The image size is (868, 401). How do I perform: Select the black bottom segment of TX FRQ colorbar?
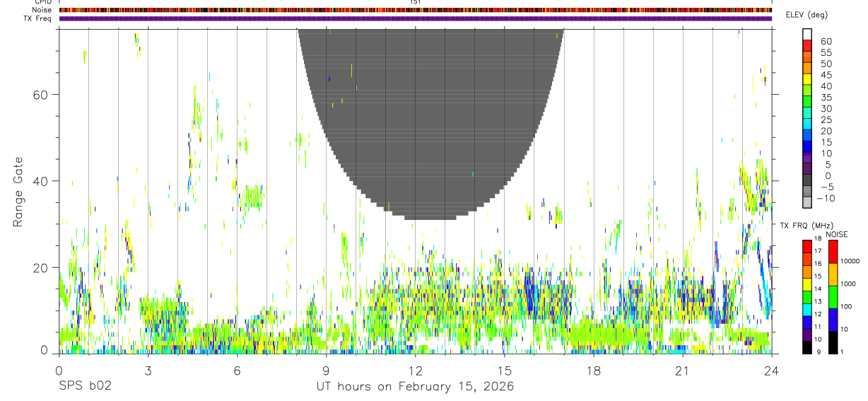click(807, 347)
